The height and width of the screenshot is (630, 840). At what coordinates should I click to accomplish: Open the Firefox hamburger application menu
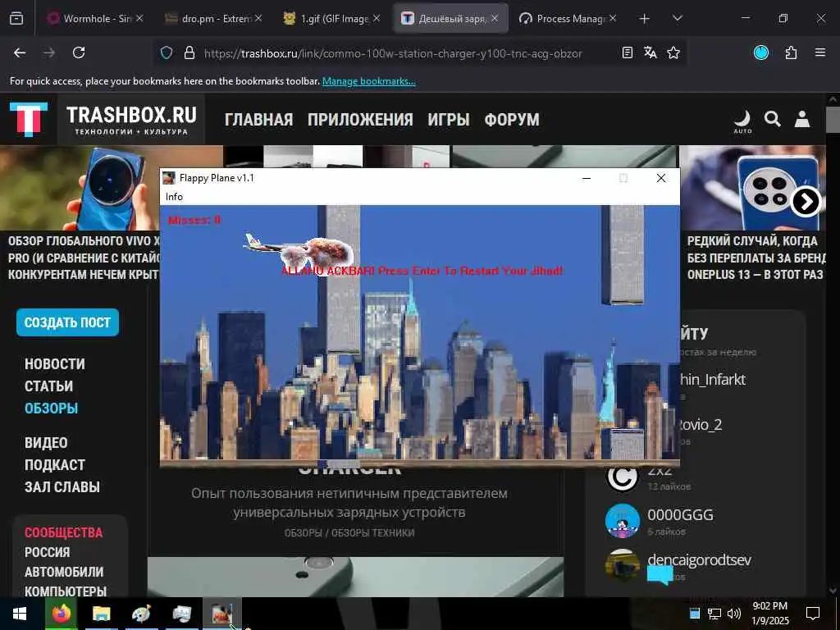(x=820, y=52)
